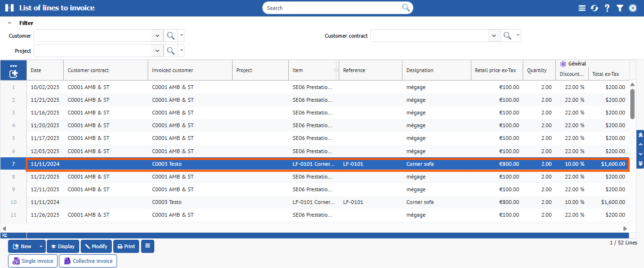Expand the Project dropdown list
This screenshot has height=268, width=644.
click(x=158, y=51)
